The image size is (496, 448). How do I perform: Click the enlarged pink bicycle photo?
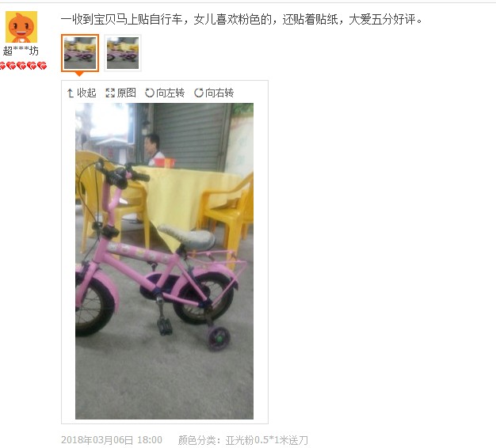(x=164, y=261)
